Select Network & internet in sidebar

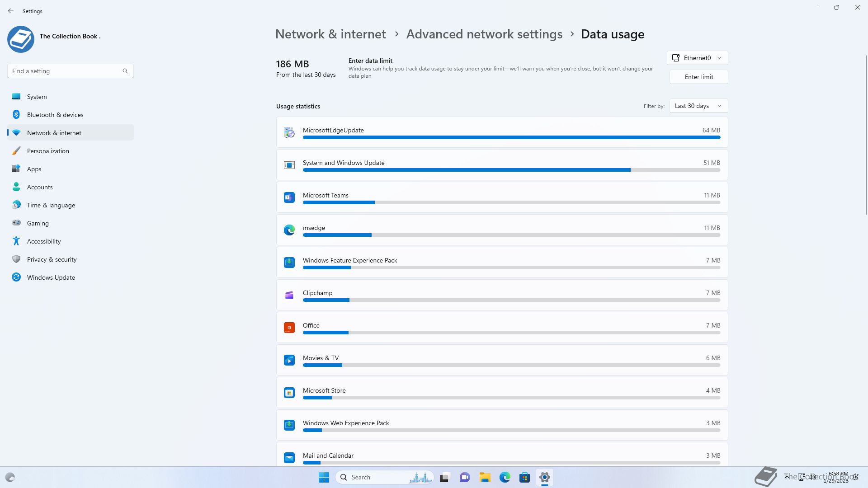click(x=71, y=133)
